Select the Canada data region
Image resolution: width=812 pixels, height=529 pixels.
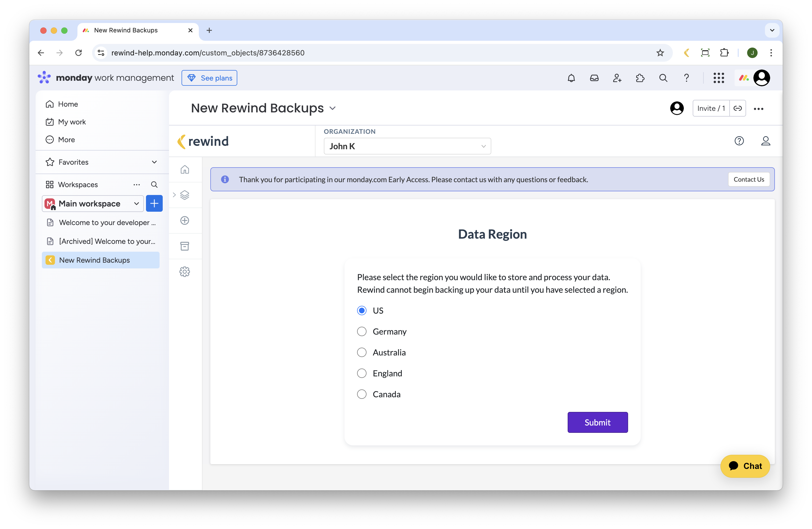click(x=362, y=394)
